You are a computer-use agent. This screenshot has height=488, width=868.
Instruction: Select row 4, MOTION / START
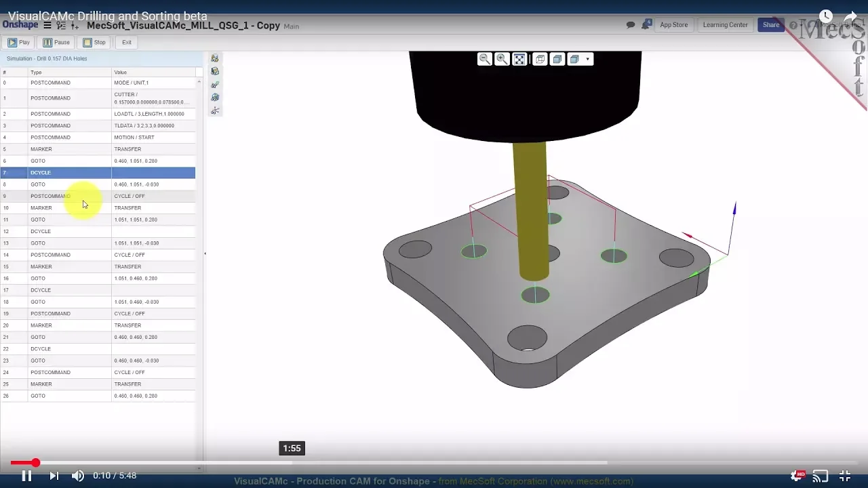coord(98,137)
